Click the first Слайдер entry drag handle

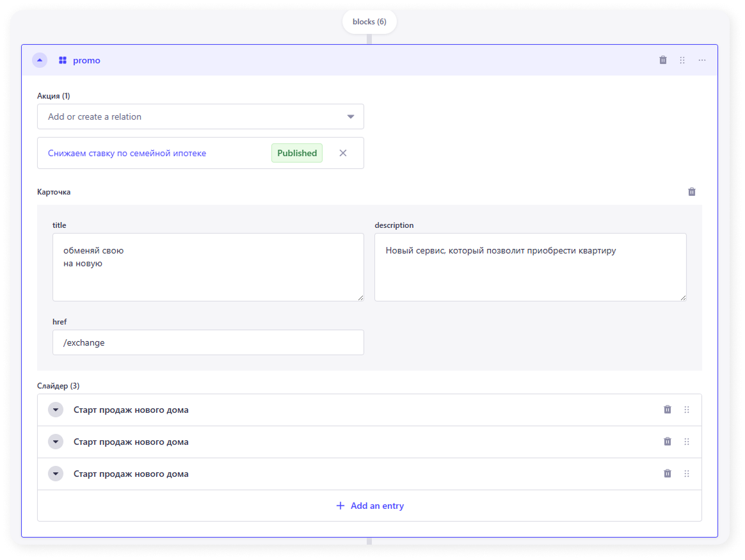pos(687,410)
